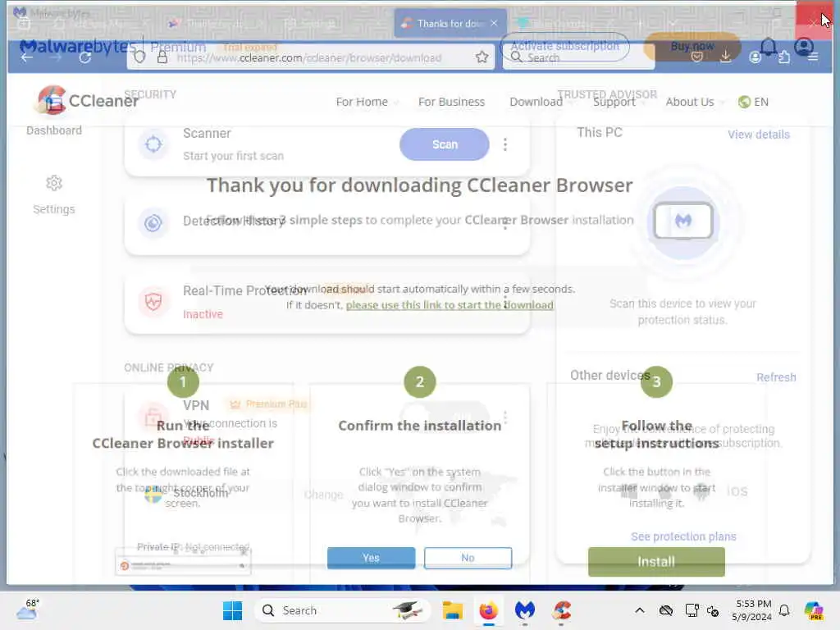Refresh the Other devices list
Viewport: 840px width, 630px height.
point(776,377)
